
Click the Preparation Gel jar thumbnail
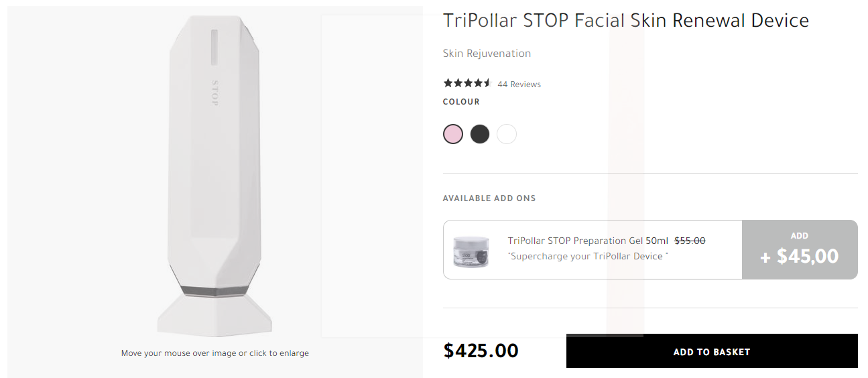(471, 252)
